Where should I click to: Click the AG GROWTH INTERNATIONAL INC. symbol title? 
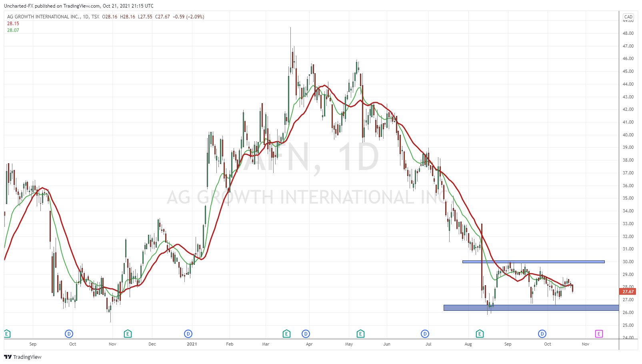point(43,17)
